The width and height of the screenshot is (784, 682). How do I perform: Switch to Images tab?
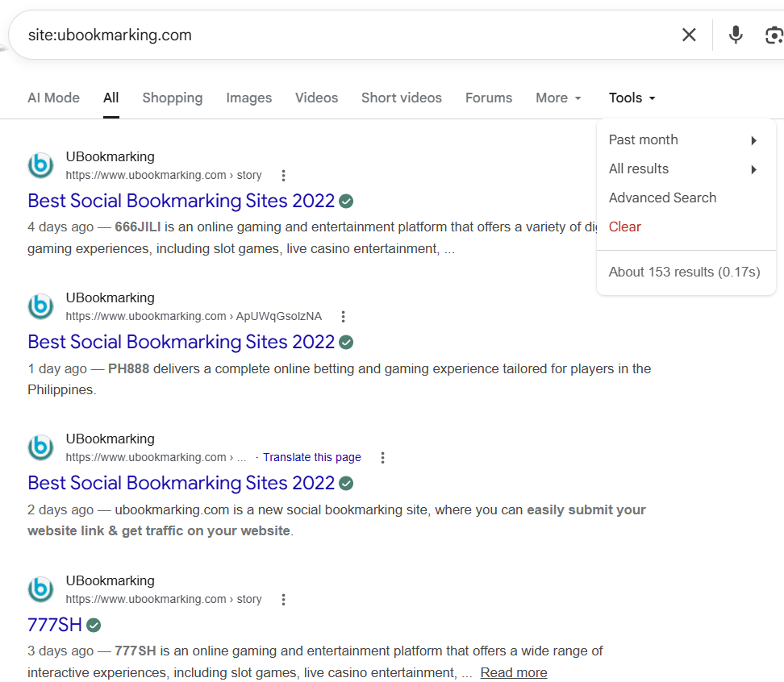(249, 98)
